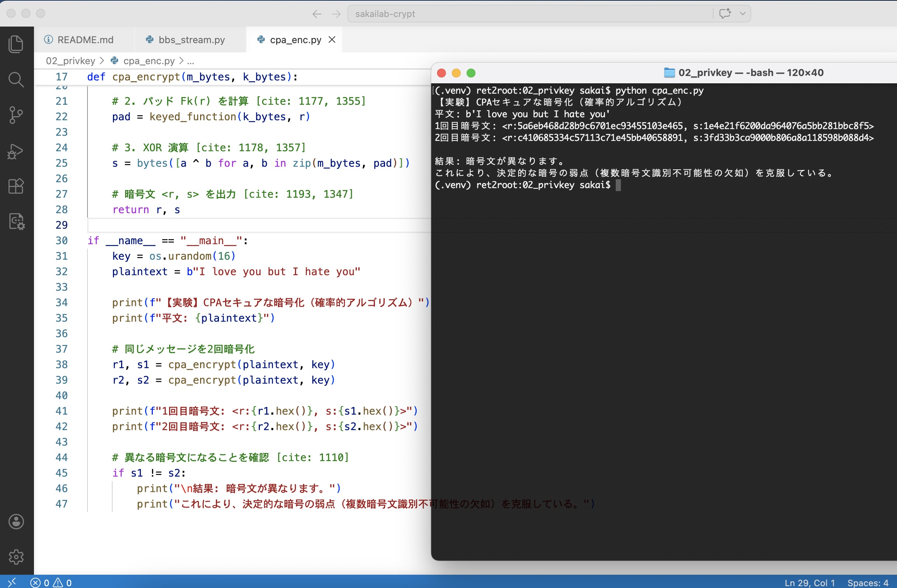Image resolution: width=897 pixels, height=588 pixels.
Task: Expand the chat dropdown chevron
Action: click(x=742, y=14)
